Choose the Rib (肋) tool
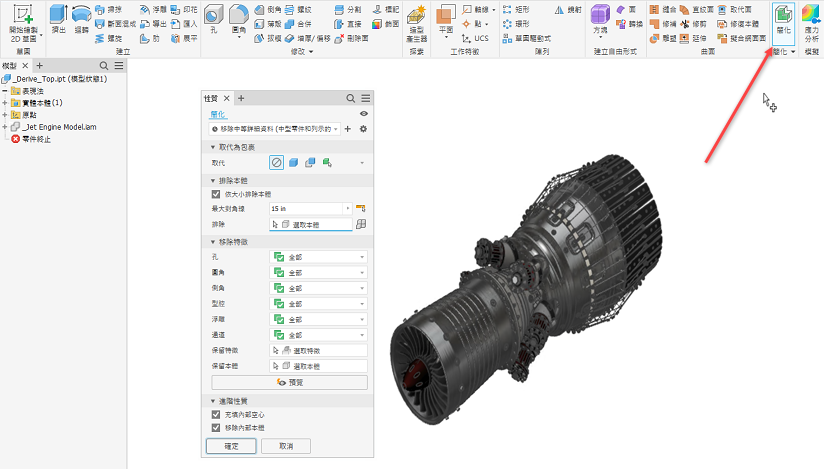 [150, 38]
